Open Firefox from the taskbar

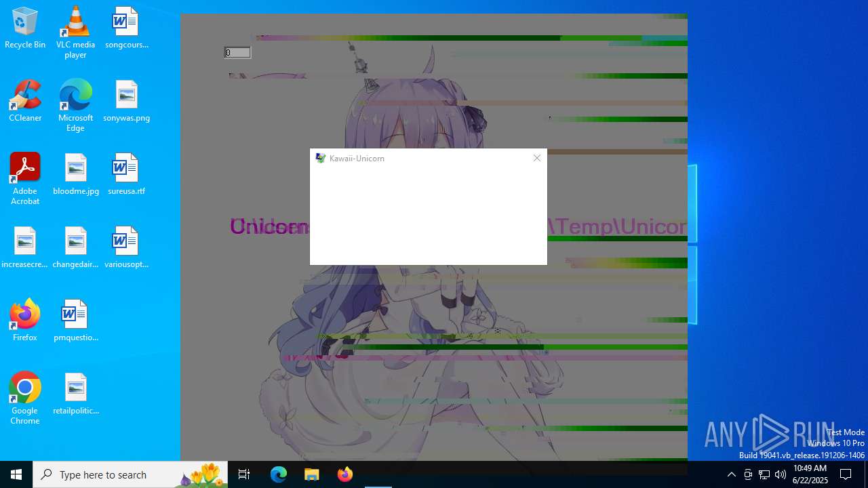pyautogui.click(x=344, y=474)
